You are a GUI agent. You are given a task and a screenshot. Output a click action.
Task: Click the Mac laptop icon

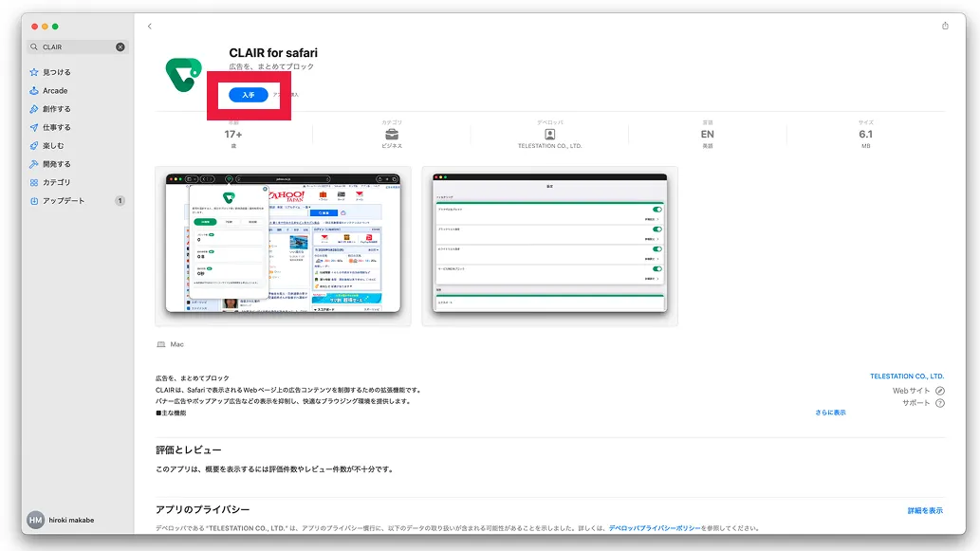click(x=161, y=345)
